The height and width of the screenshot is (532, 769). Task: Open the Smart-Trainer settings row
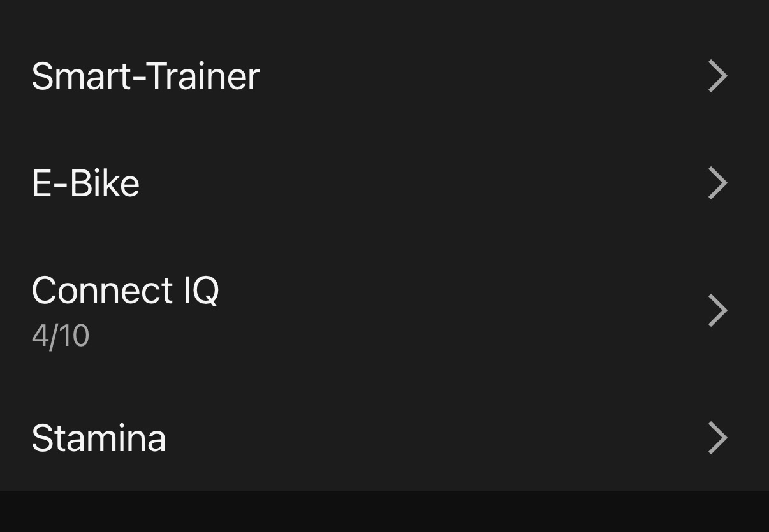383,76
